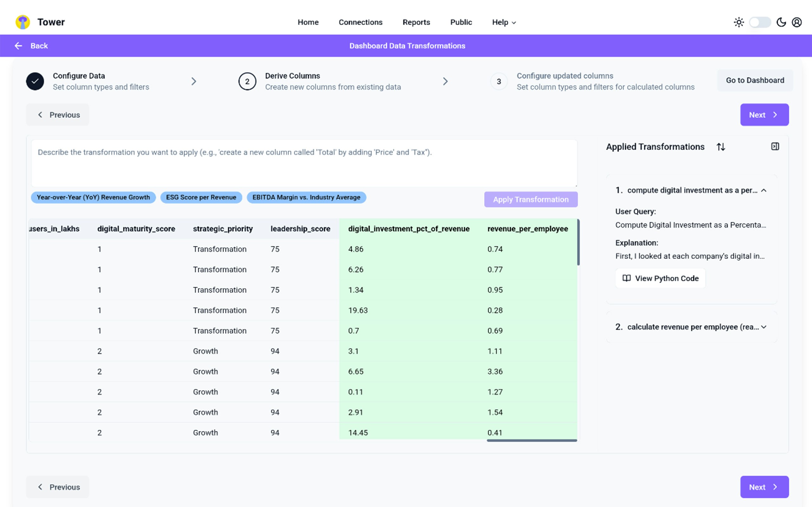The height and width of the screenshot is (507, 812).
Task: Click the Tower logo icon
Action: click(x=23, y=22)
